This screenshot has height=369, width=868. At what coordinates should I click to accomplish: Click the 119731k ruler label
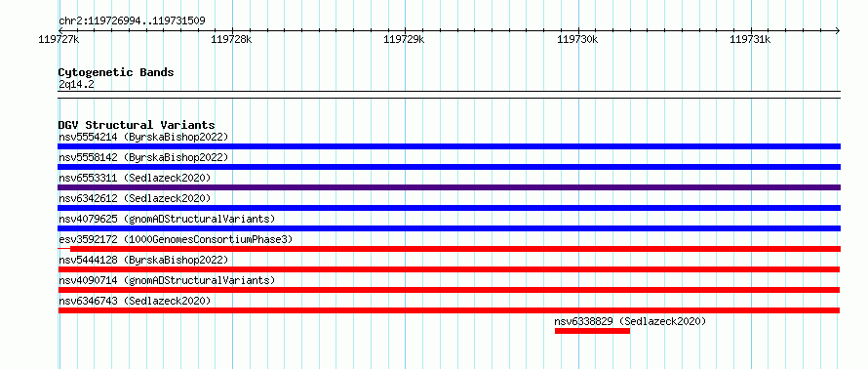pyautogui.click(x=750, y=39)
